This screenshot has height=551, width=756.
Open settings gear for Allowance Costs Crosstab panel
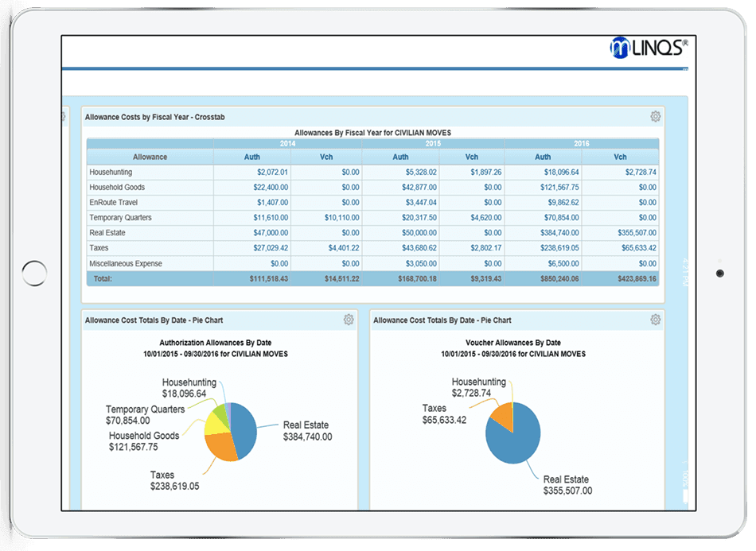click(x=655, y=117)
